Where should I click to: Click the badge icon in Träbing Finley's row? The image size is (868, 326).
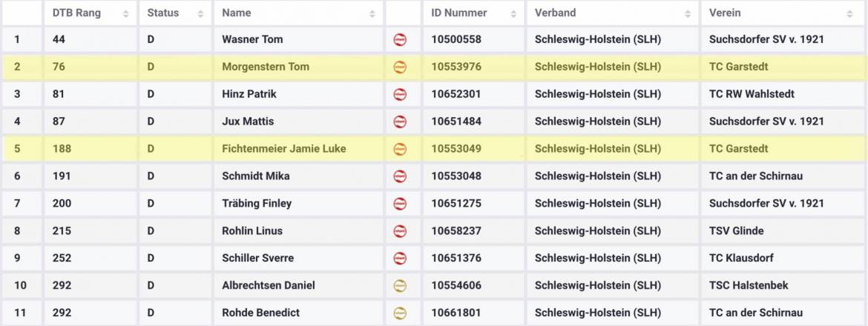pyautogui.click(x=400, y=204)
